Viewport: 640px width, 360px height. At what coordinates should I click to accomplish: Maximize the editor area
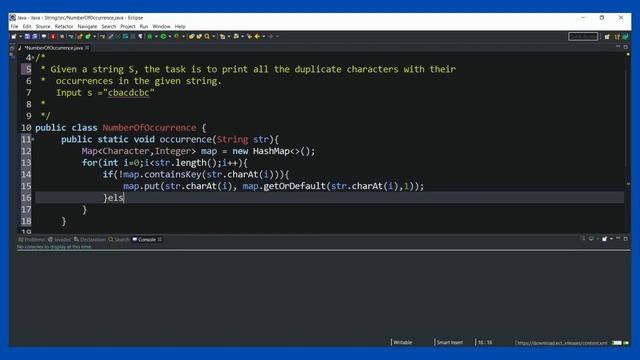point(625,47)
